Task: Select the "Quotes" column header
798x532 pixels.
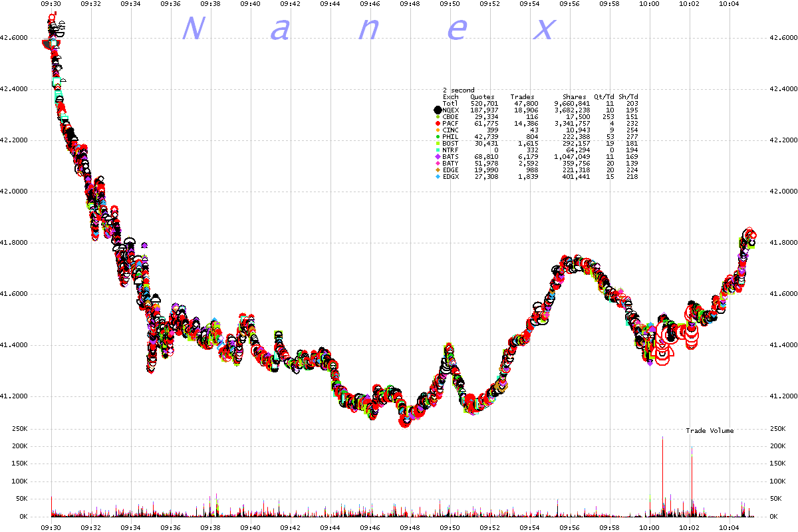Action: 482,96
